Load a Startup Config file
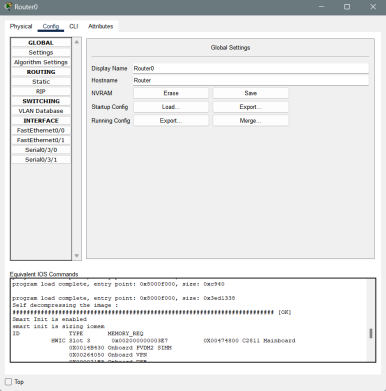386x391 pixels. coord(171,107)
